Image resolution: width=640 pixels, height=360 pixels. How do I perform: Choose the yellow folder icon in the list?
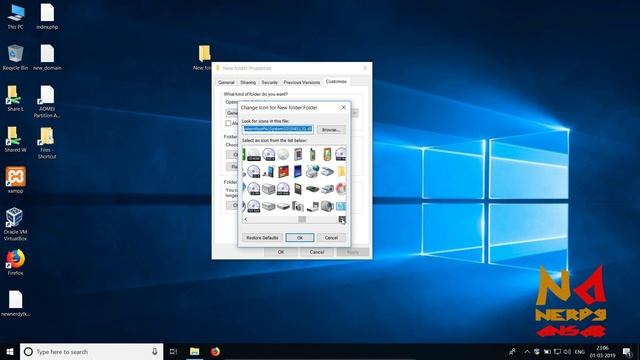tap(341, 171)
